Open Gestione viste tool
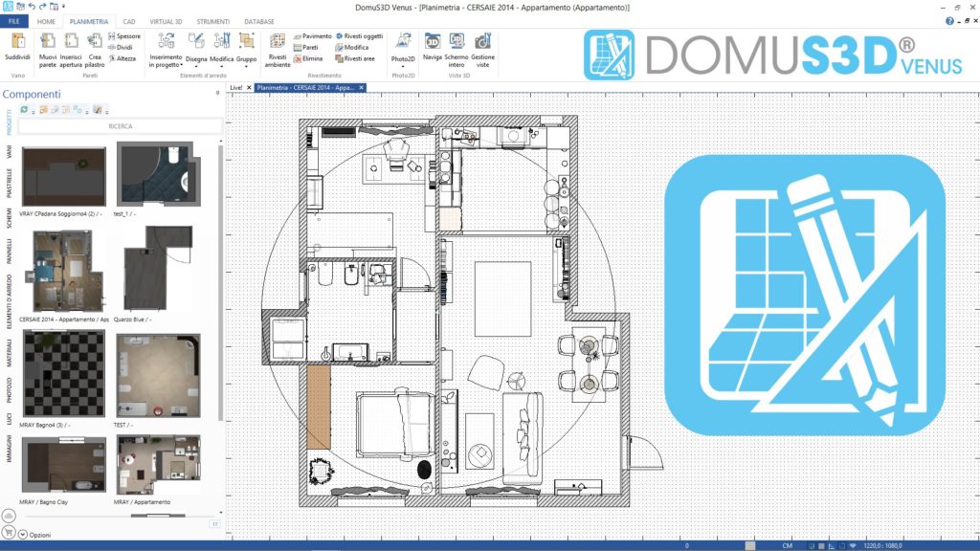The width and height of the screenshot is (980, 551). click(x=482, y=50)
